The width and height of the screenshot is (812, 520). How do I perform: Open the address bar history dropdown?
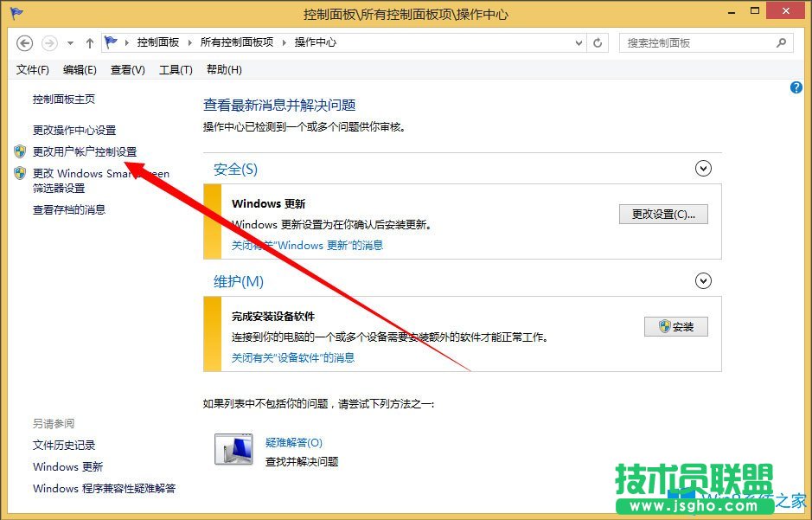pos(577,42)
